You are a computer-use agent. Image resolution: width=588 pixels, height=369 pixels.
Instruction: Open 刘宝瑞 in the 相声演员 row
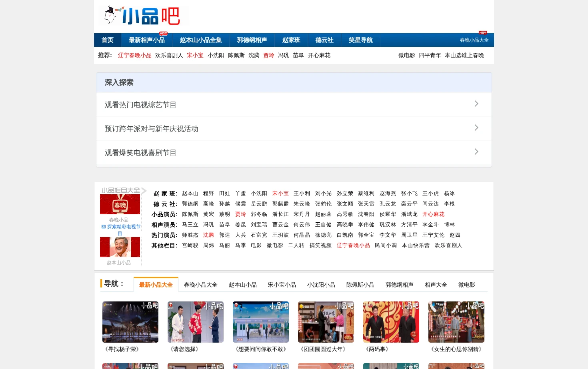[x=259, y=225]
